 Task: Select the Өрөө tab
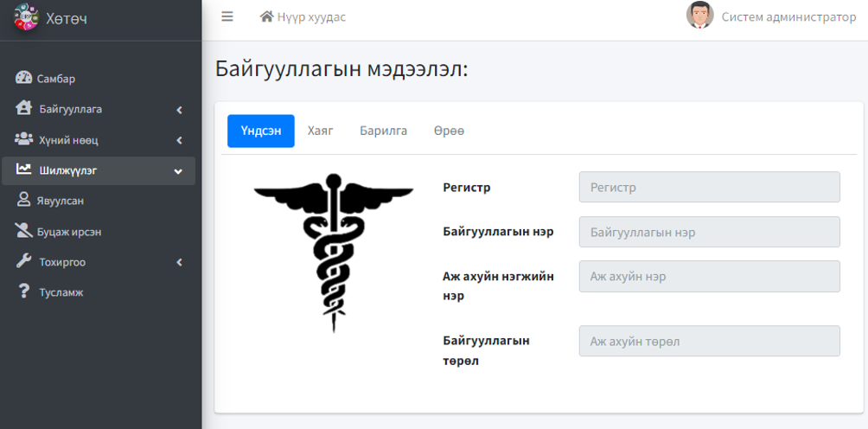click(449, 131)
